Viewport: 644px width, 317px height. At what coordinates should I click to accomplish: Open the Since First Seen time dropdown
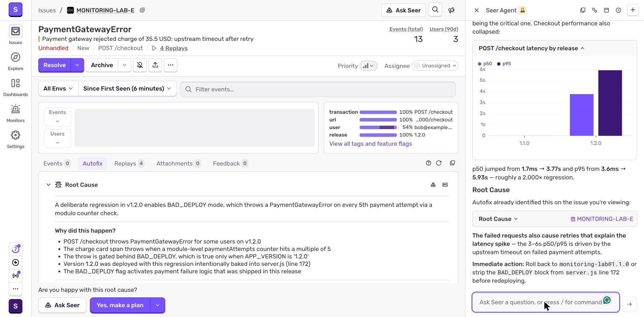(x=127, y=89)
